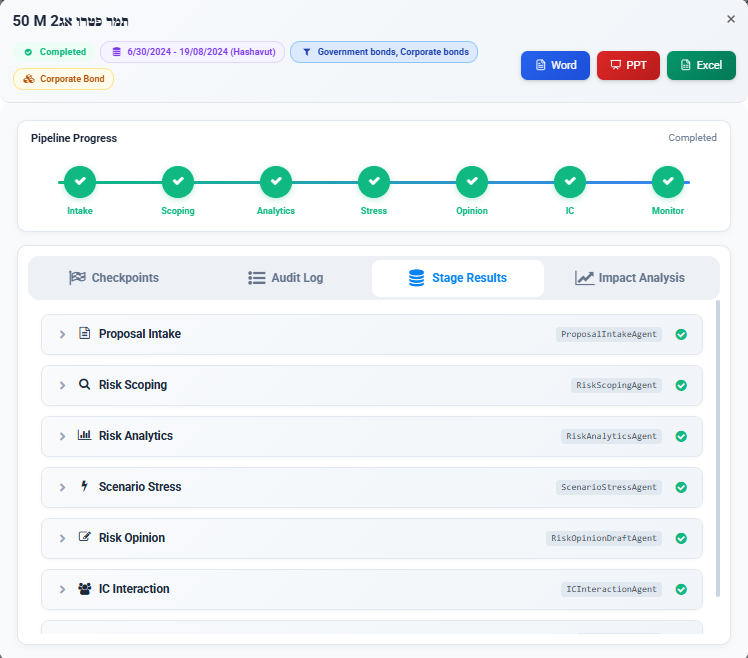
Task: Select the Stage Results tab
Action: [458, 278]
